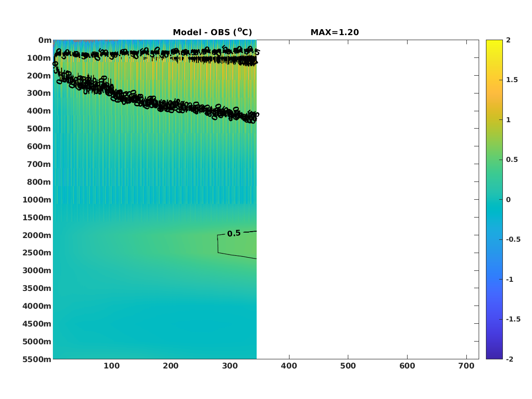Click the '100m' depth axis label
This screenshot has height=399, width=532.
(x=39, y=58)
